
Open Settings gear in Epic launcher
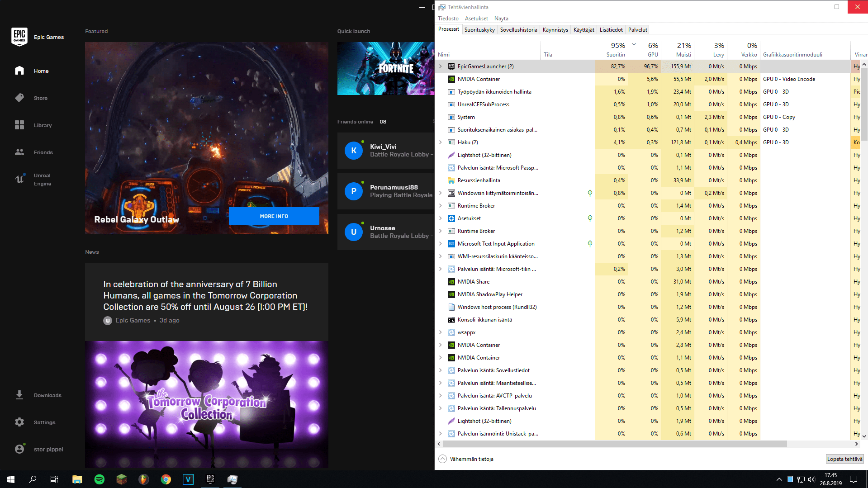click(19, 422)
